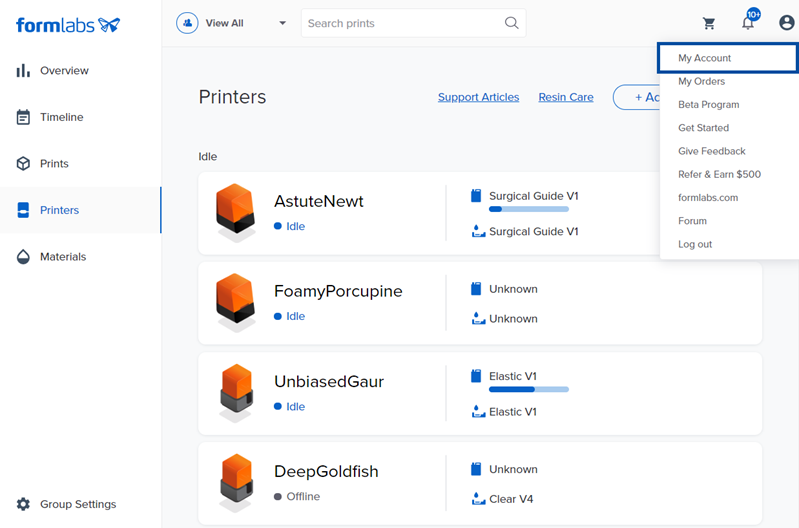Screen dimensions: 799x528
Task: Click AstuteNewt Idle status
Action: click(289, 226)
